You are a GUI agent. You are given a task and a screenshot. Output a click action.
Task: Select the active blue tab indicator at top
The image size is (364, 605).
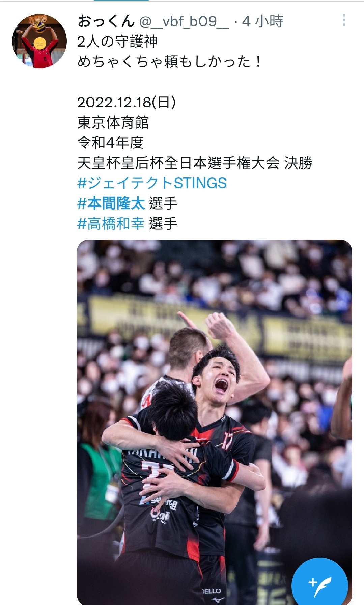click(x=121, y=1)
